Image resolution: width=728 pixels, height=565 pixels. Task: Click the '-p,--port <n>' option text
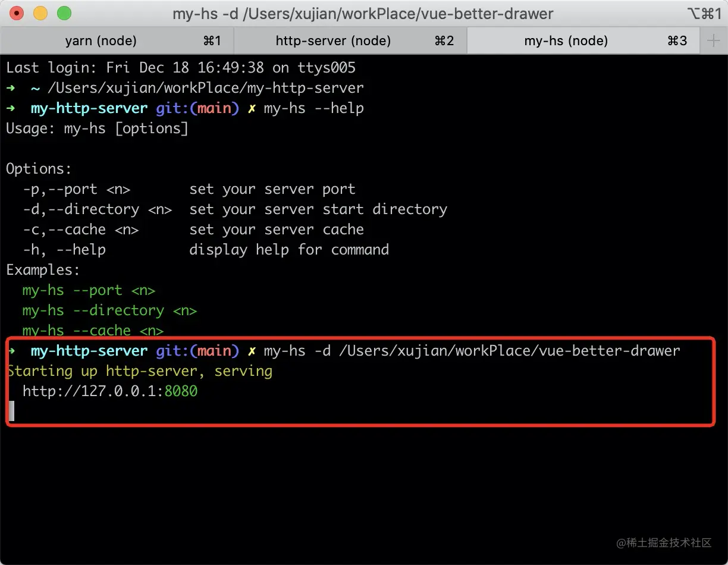(77, 189)
